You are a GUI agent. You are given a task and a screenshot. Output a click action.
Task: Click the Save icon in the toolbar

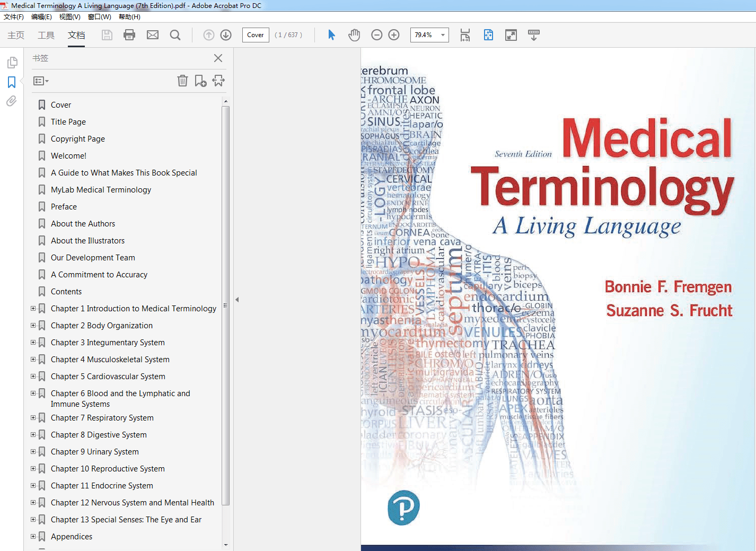107,34
